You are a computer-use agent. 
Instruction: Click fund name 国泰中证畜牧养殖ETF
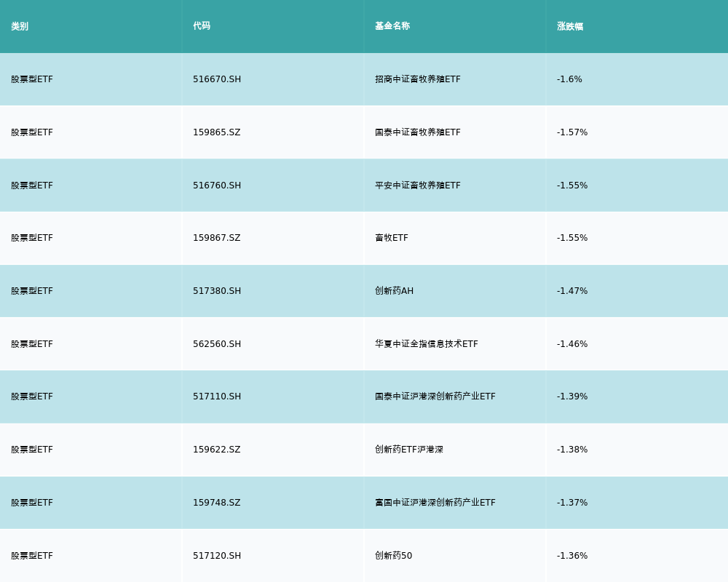click(418, 132)
